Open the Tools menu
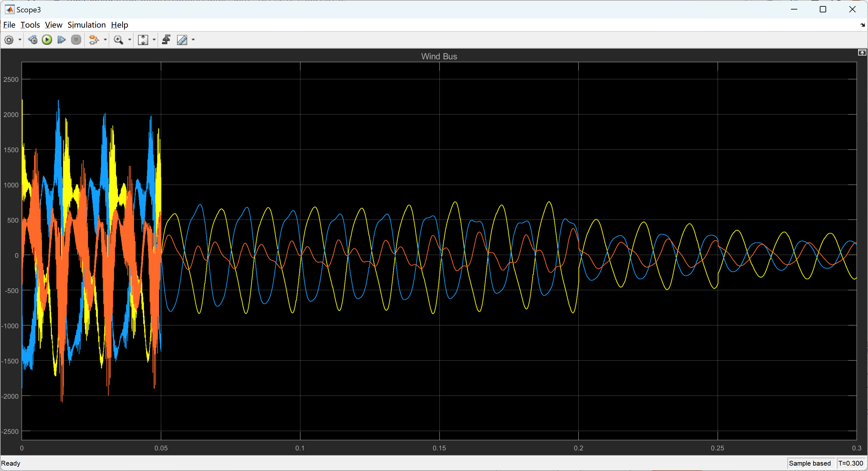The image size is (868, 471). tap(30, 25)
